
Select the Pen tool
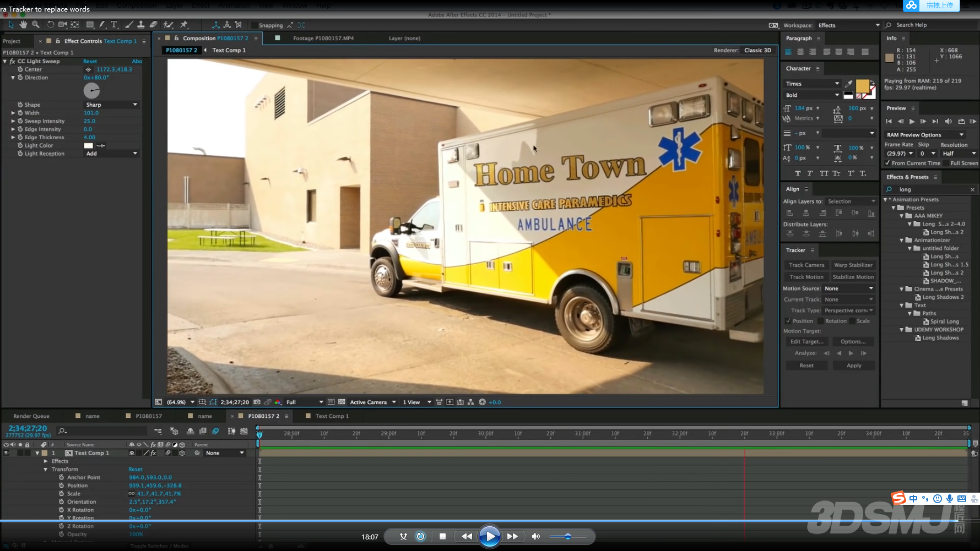[102, 25]
